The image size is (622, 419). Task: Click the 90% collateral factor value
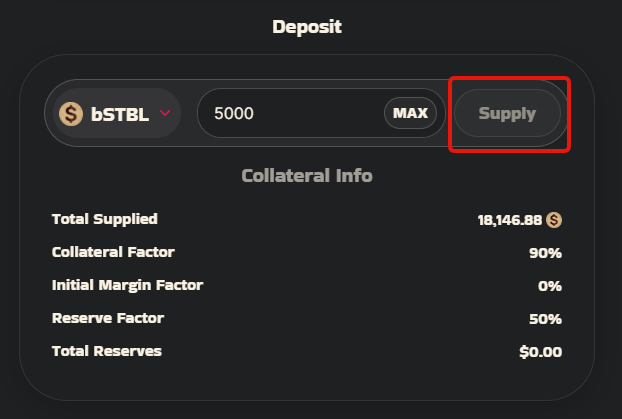point(545,253)
